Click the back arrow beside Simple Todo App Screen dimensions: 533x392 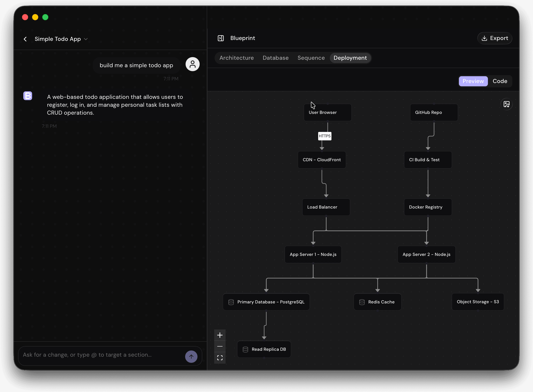[x=25, y=39]
